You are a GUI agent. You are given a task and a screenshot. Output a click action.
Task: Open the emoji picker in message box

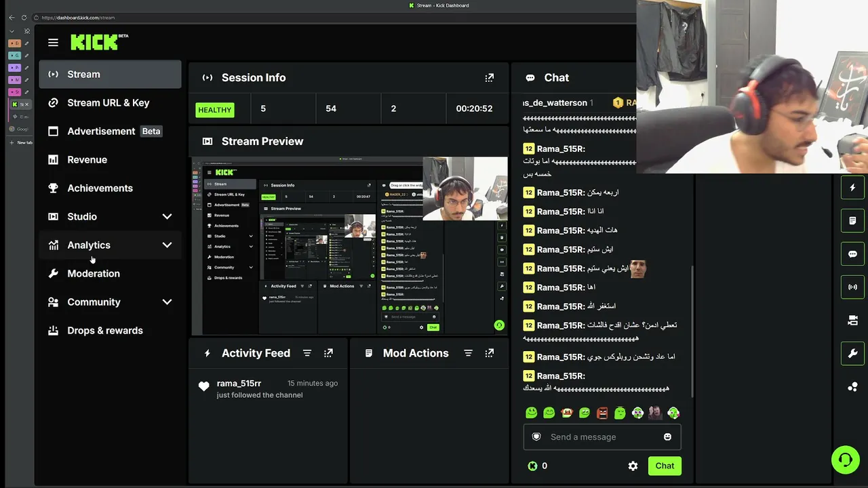tap(667, 437)
